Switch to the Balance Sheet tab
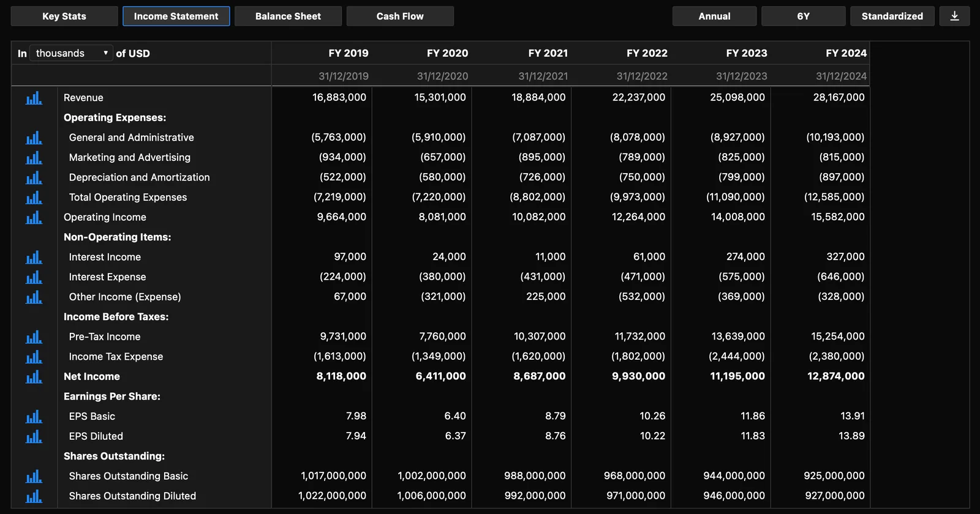Viewport: 980px width, 514px height. (x=288, y=16)
